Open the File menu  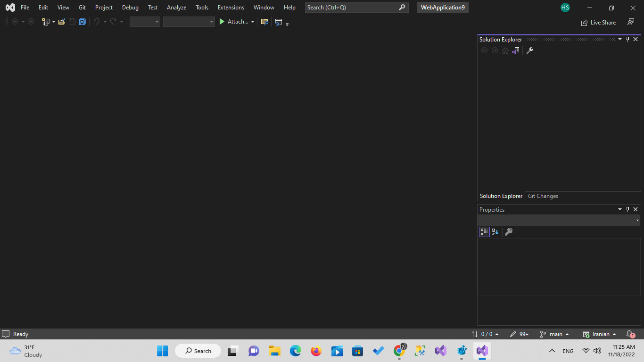point(25,8)
